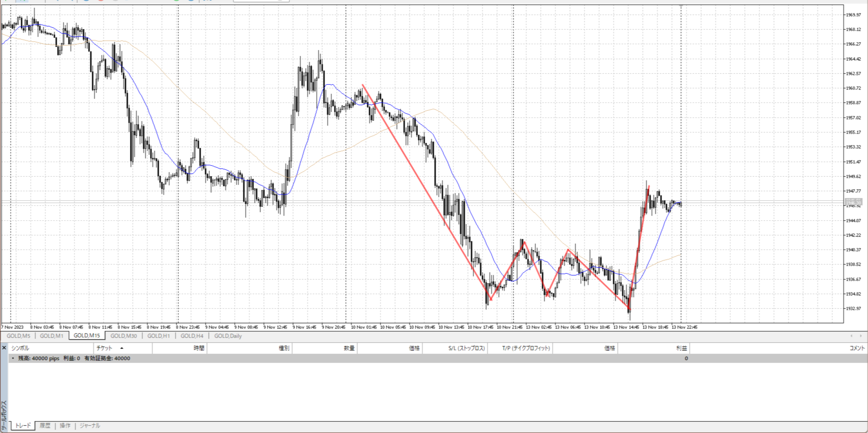Screen dimensions: 868x433
Task: Switch to the GOLD,H1 chart tab
Action: click(x=158, y=336)
